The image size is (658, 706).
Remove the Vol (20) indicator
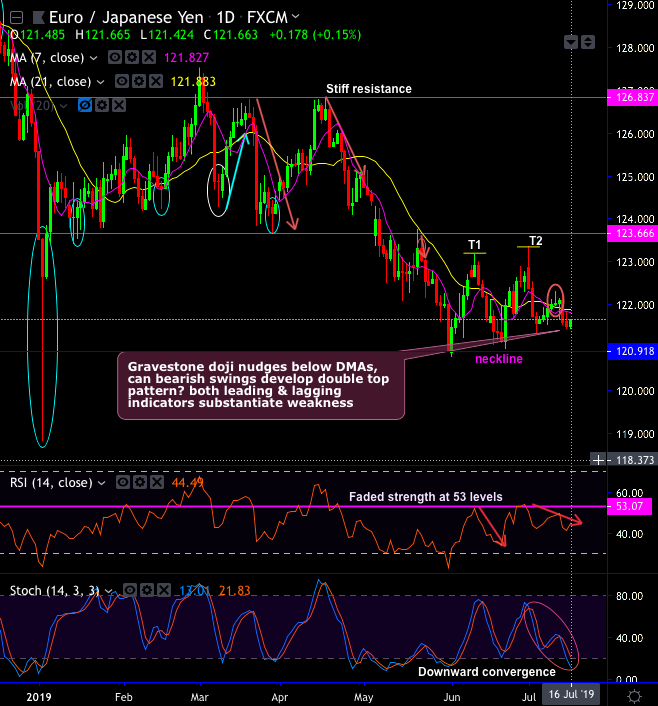click(119, 105)
